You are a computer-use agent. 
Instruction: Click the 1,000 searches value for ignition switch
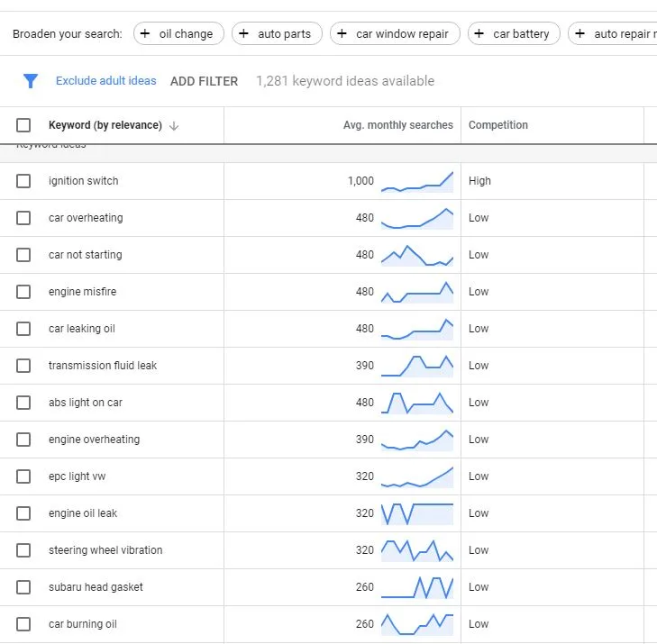(x=360, y=181)
